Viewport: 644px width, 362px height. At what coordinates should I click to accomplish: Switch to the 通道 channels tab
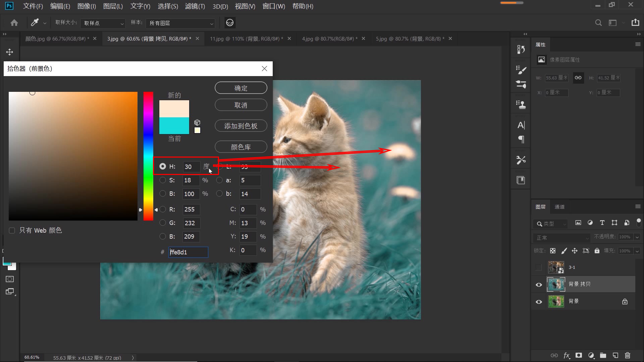559,207
